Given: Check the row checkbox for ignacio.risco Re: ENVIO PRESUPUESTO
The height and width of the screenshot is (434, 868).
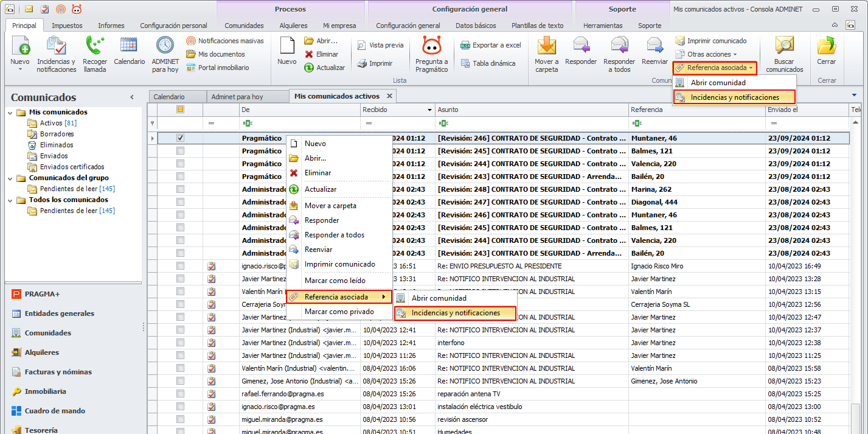Looking at the screenshot, I should pyautogui.click(x=180, y=266).
